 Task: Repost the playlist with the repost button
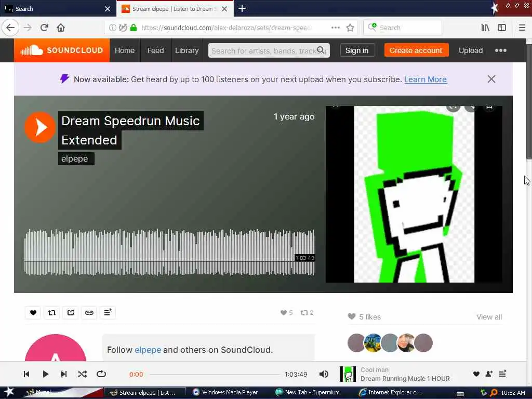point(52,312)
